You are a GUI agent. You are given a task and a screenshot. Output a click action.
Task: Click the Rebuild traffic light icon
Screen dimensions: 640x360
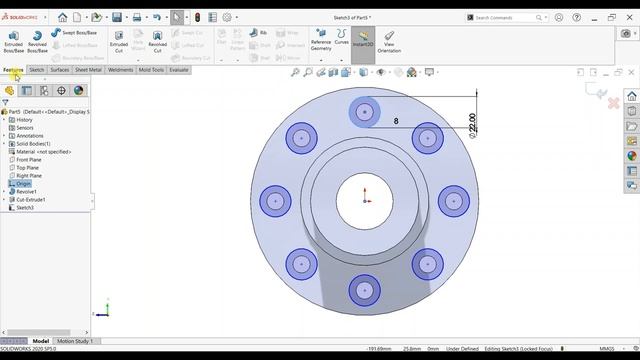click(198, 18)
